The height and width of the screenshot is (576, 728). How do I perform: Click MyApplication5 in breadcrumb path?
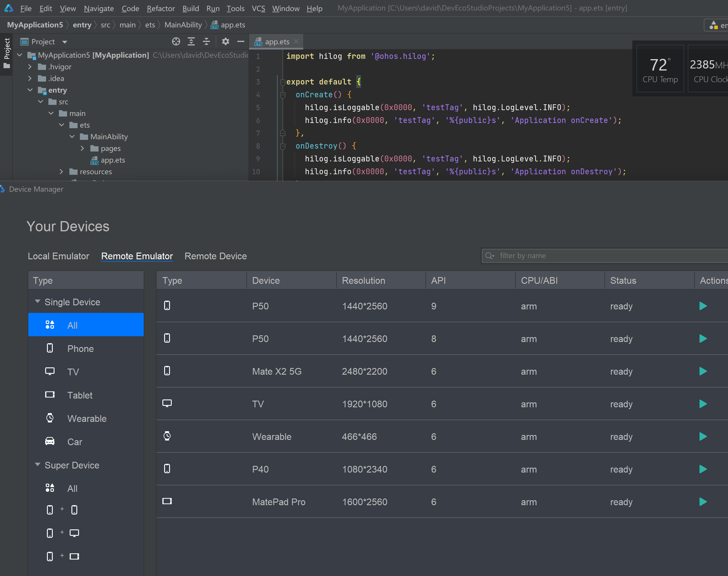[x=35, y=25]
